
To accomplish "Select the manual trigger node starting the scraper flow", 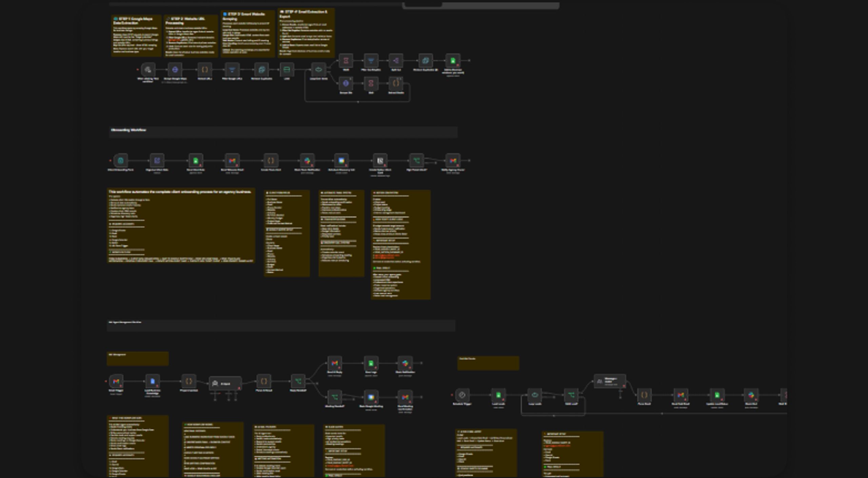I will tap(148, 70).
